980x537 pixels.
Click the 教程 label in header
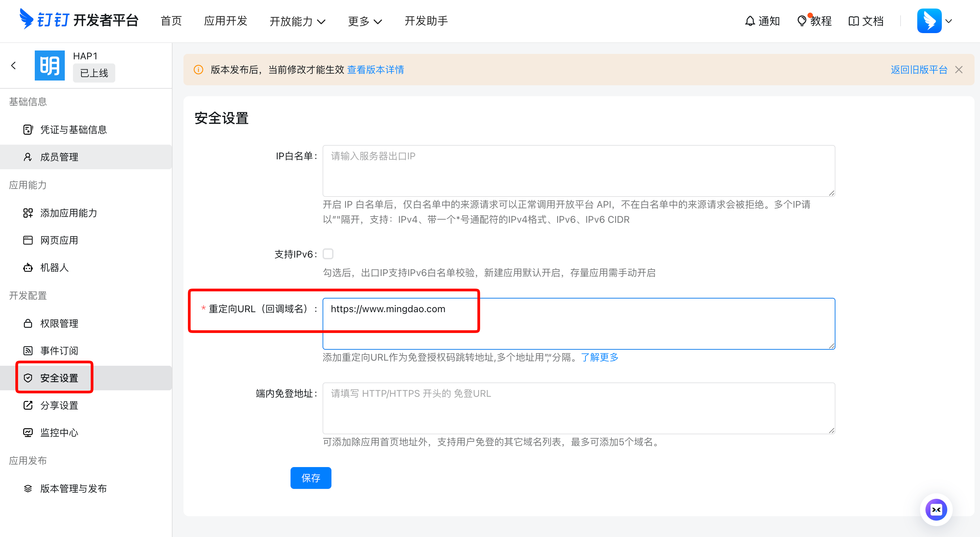pos(821,21)
